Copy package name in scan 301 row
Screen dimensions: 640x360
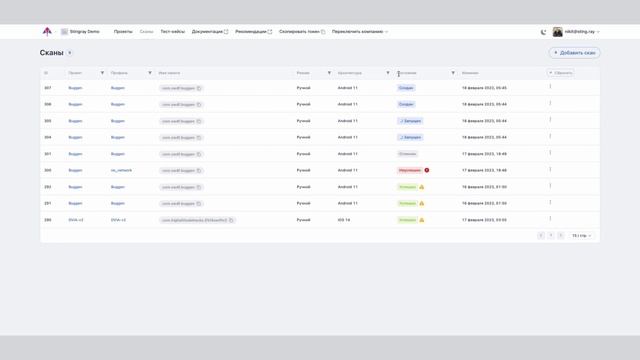(x=199, y=154)
